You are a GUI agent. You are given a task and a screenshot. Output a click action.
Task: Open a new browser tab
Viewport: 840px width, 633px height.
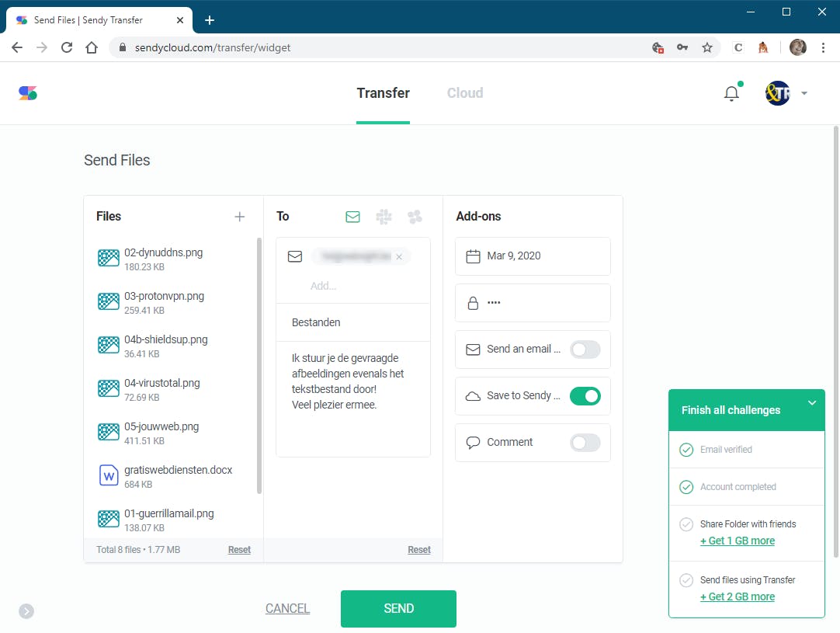[210, 20]
